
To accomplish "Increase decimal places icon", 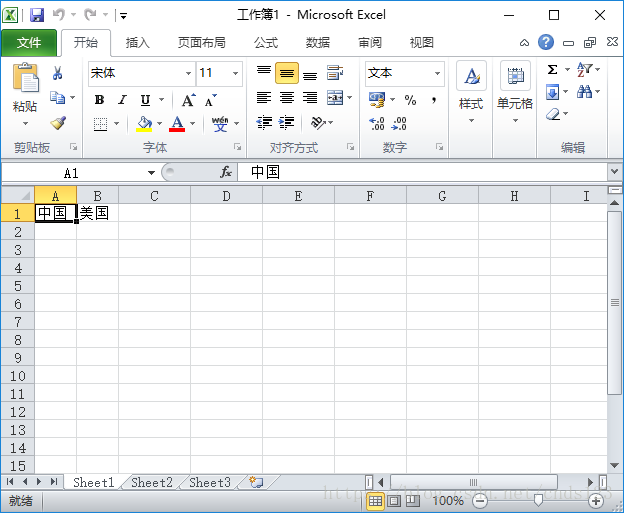I will coord(376,124).
